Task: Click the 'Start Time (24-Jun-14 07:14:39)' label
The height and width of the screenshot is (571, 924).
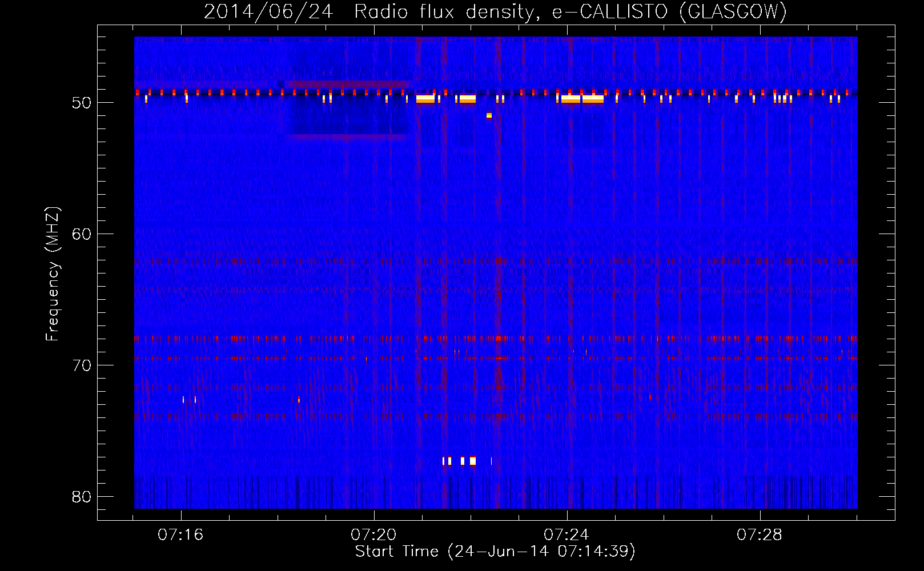Action: click(x=495, y=552)
